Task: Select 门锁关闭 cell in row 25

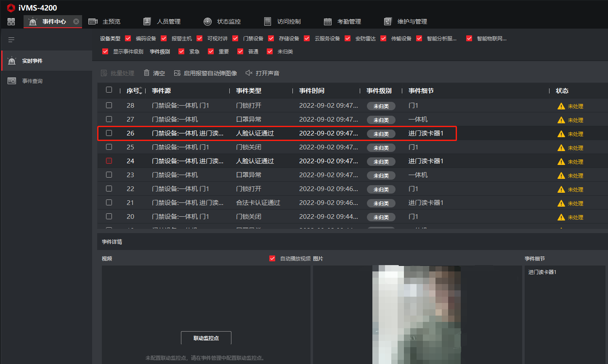Action: [249, 147]
